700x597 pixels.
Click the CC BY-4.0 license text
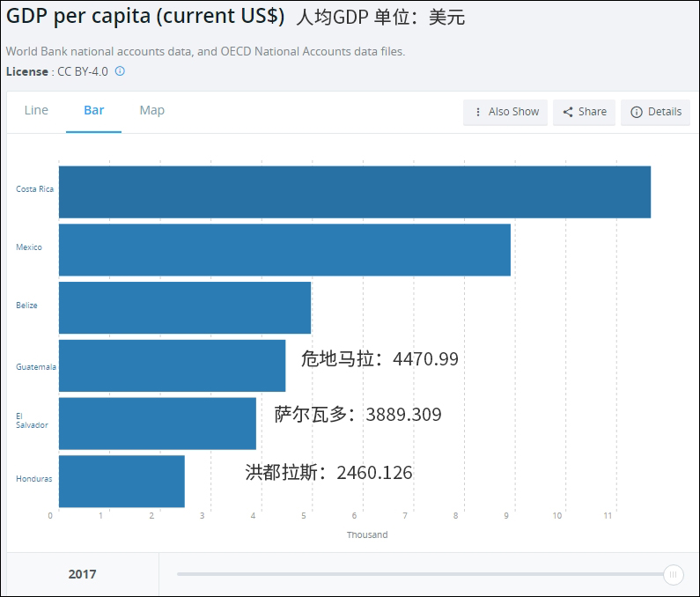point(83,71)
